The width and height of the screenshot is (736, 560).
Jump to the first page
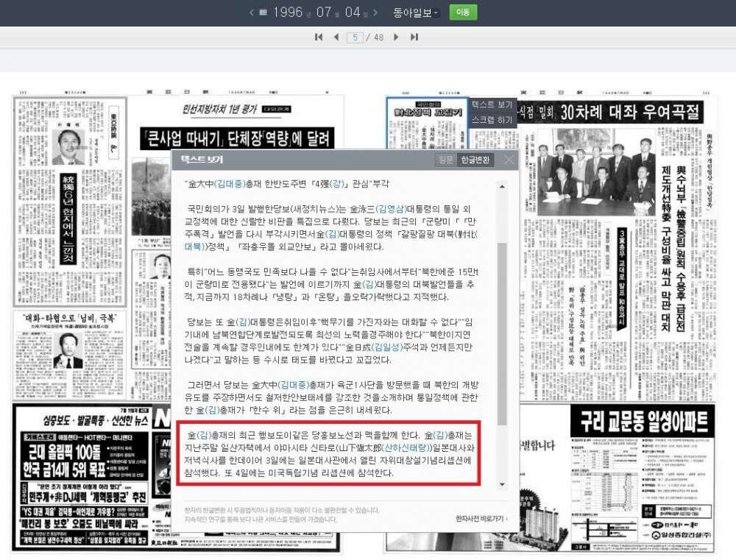(319, 37)
